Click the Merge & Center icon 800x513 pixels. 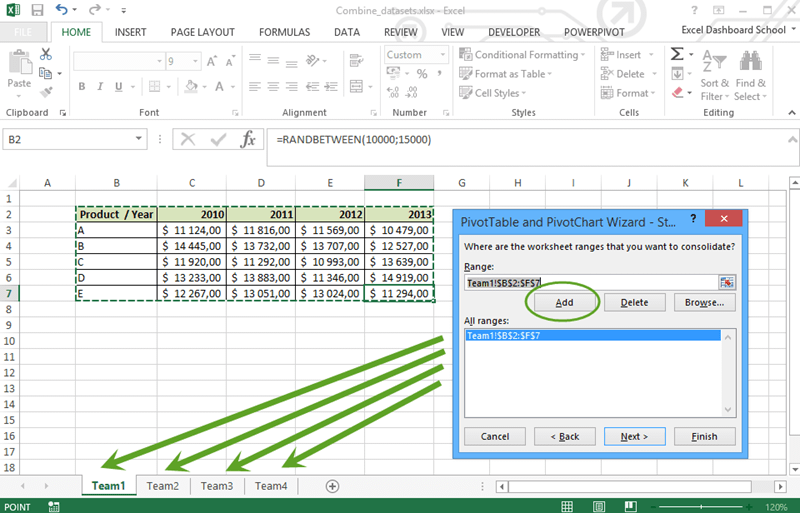click(356, 86)
